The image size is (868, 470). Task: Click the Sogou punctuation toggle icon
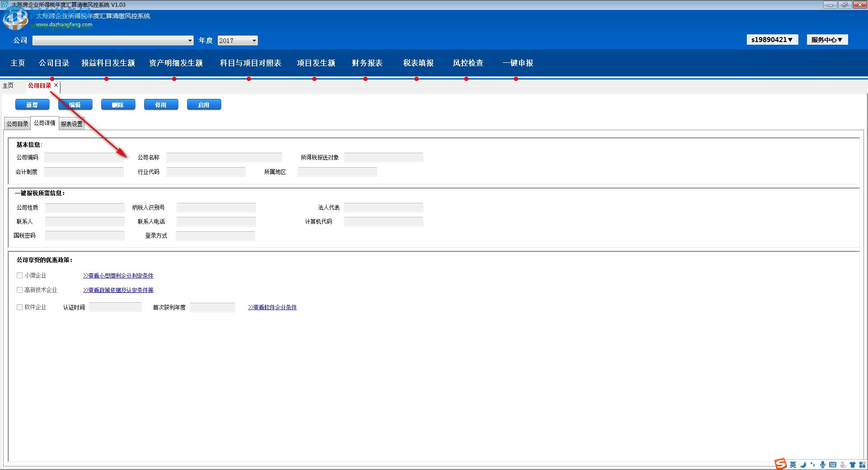pyautogui.click(x=813, y=465)
